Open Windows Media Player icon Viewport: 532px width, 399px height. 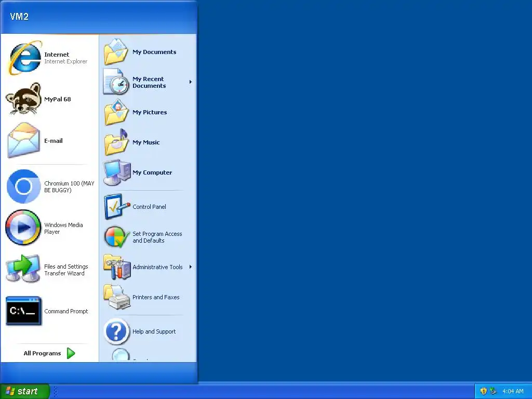tap(23, 228)
